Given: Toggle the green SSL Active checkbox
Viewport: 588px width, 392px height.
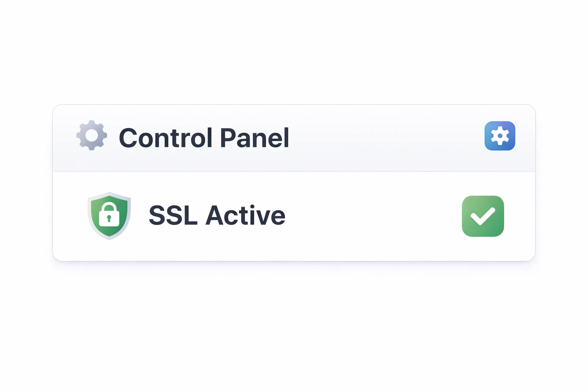Looking at the screenshot, I should 483,216.
